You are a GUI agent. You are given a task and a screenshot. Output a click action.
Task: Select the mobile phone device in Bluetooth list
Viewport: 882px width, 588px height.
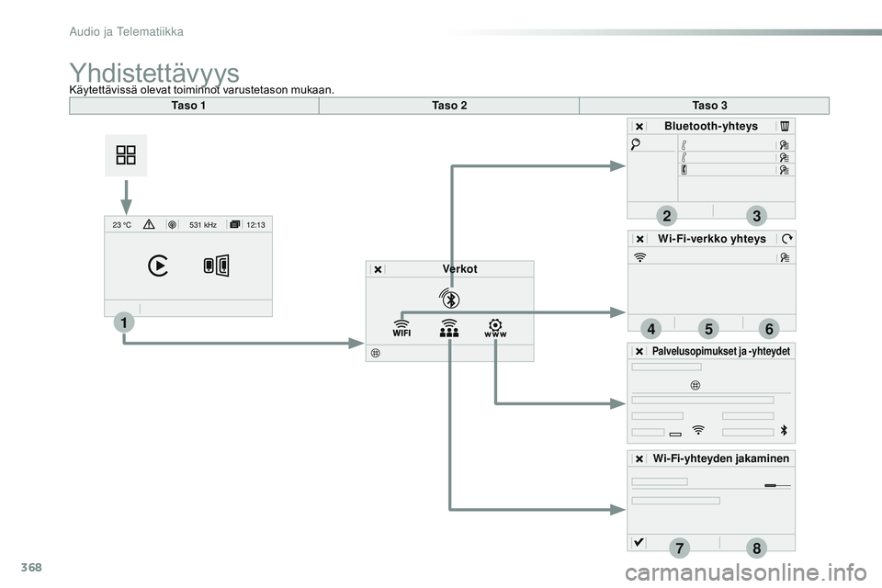click(x=684, y=170)
